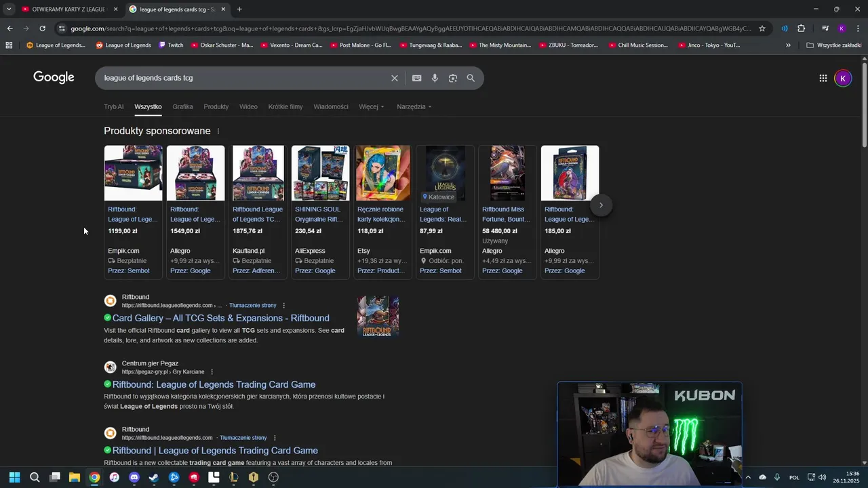
Task: Expand the Narzędzia dropdown
Action: 414,107
